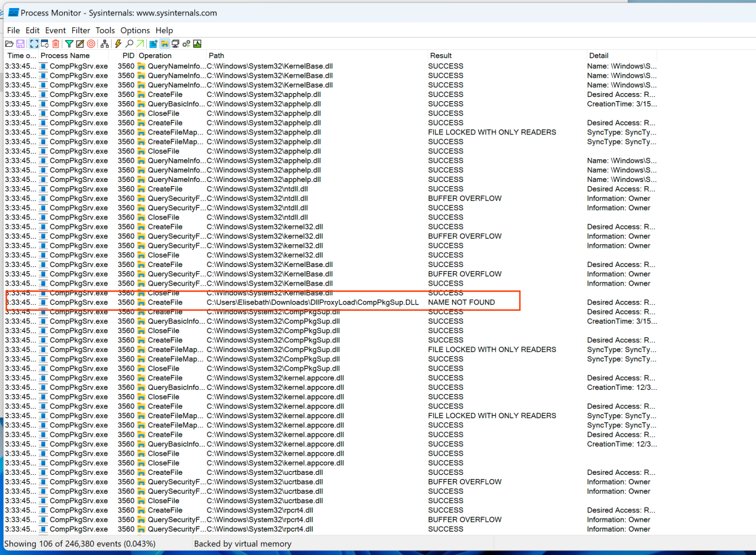Click the Save icon in toolbar
The height and width of the screenshot is (555, 756).
tap(20, 44)
